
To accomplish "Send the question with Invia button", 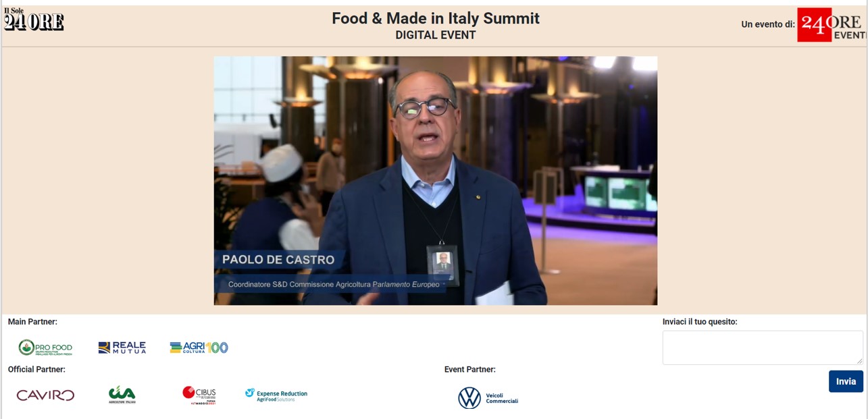I will [x=846, y=381].
